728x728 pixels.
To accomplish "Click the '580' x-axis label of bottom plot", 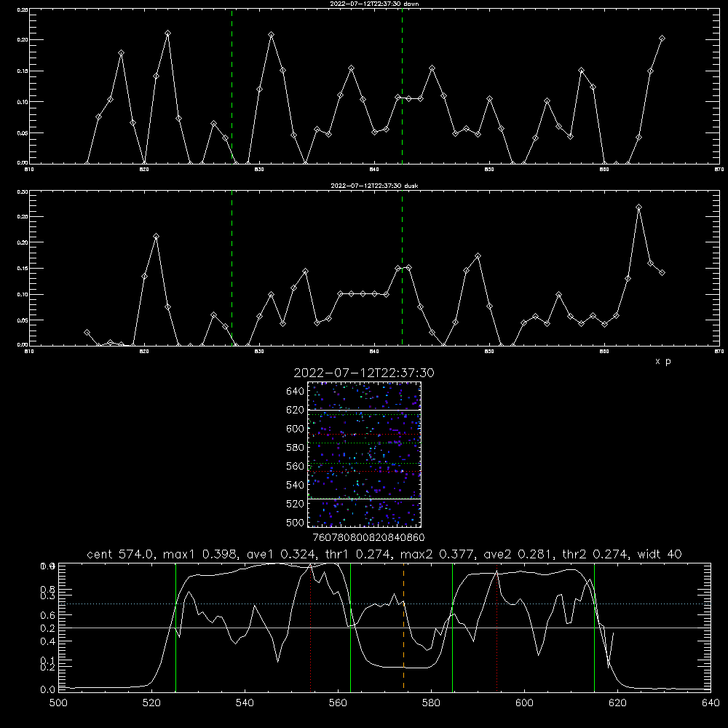I will pos(431,703).
